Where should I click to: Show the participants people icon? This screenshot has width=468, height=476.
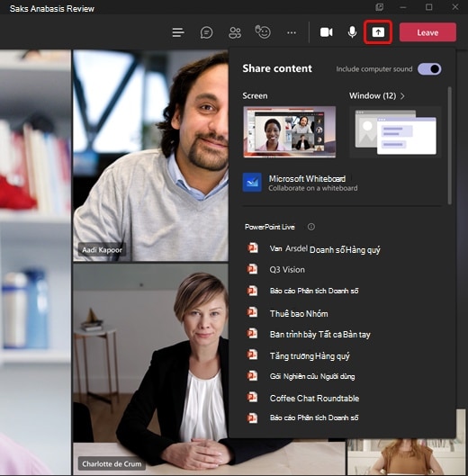click(235, 32)
